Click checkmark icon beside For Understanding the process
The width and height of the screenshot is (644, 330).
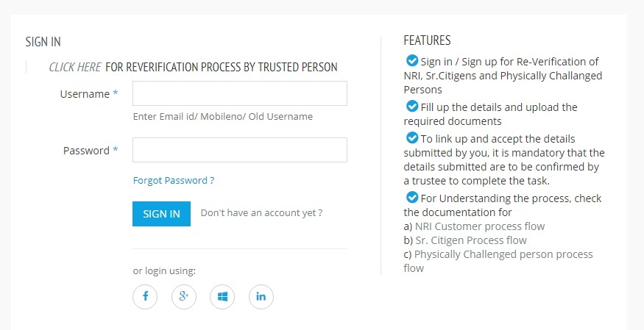point(412,198)
